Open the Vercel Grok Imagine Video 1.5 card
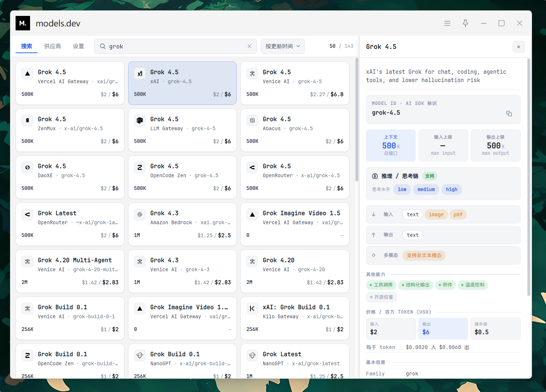The width and height of the screenshot is (546, 392). (x=295, y=224)
